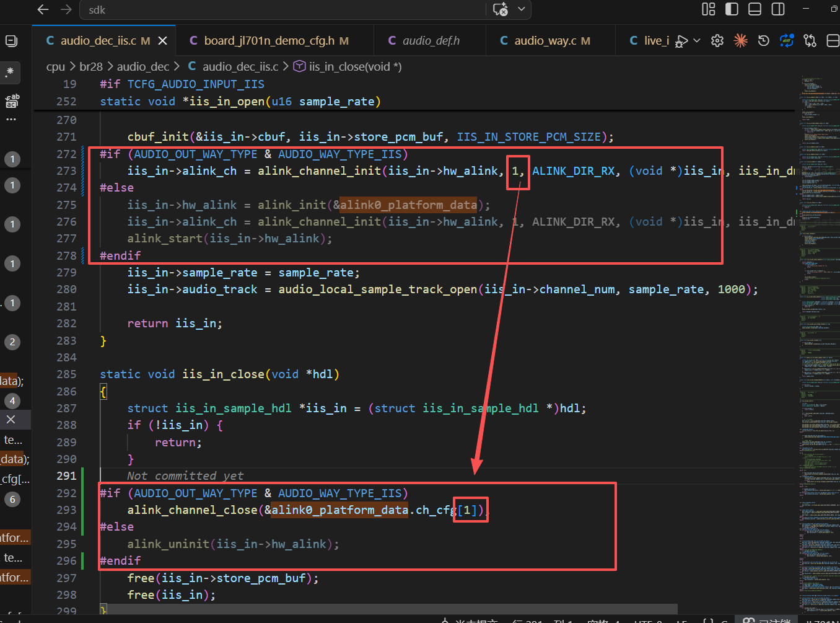The height and width of the screenshot is (623, 840).
Task: Click the blue diff sync icon
Action: click(787, 41)
